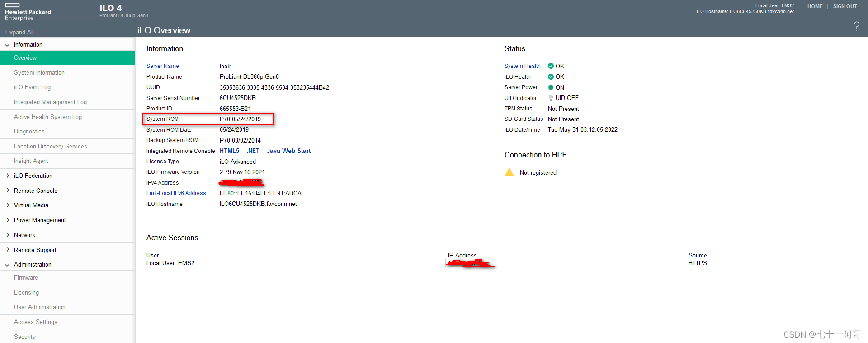Click SIGN OUT in the header
Viewport: 868px width, 343px height.
point(845,6)
